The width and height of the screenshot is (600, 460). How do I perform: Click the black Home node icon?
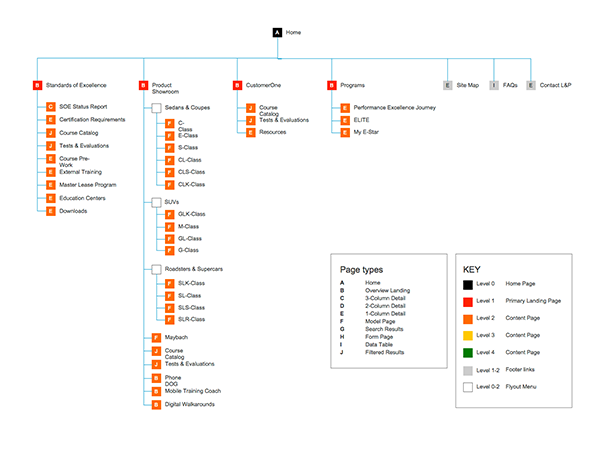(x=278, y=33)
